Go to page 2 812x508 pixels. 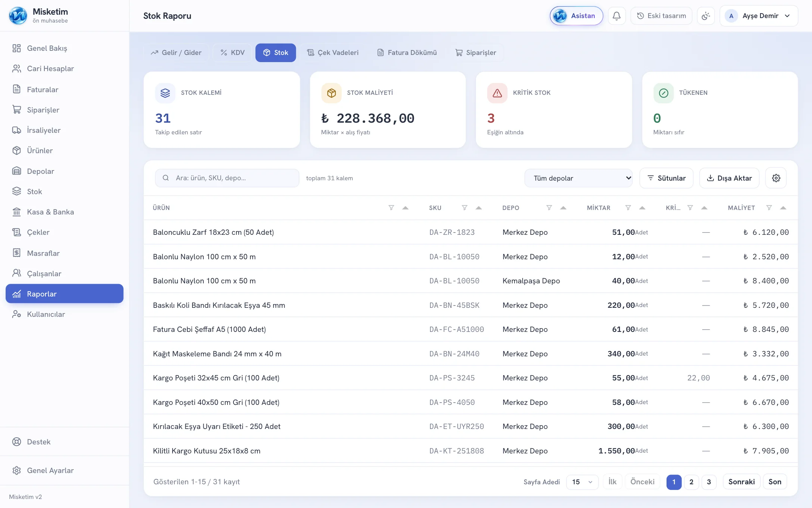tap(691, 482)
